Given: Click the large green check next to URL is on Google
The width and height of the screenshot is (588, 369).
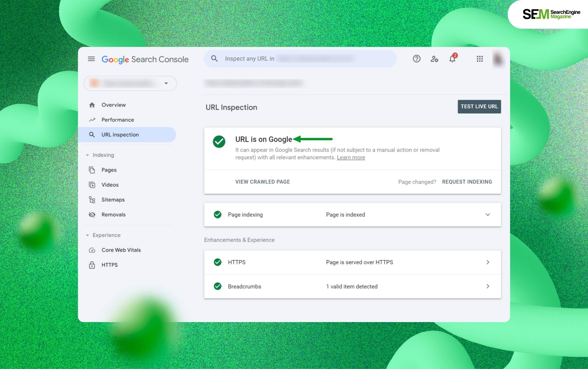Looking at the screenshot, I should click(x=219, y=142).
